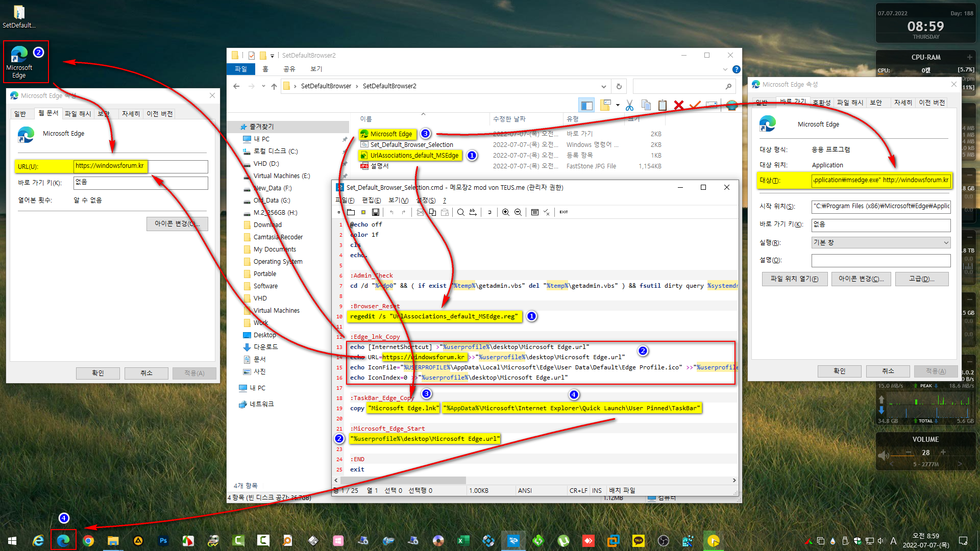Click 아이콘 변경(C)... in right properties dialog
This screenshot has height=551, width=980.
click(x=861, y=279)
